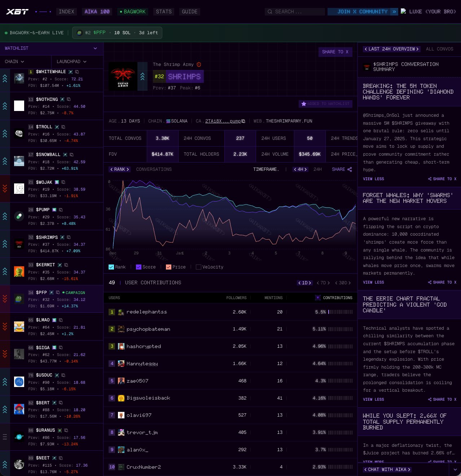Open the Chain filter dropdown

[14, 62]
